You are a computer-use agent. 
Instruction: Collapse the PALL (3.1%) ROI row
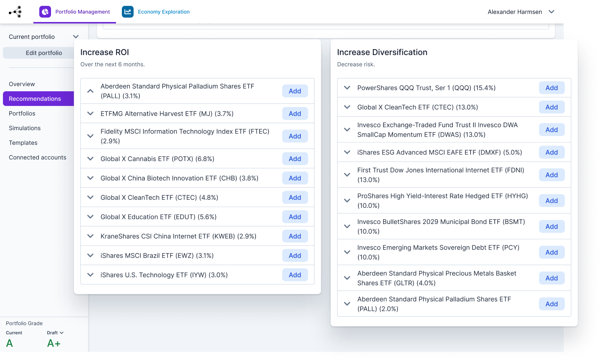point(90,91)
